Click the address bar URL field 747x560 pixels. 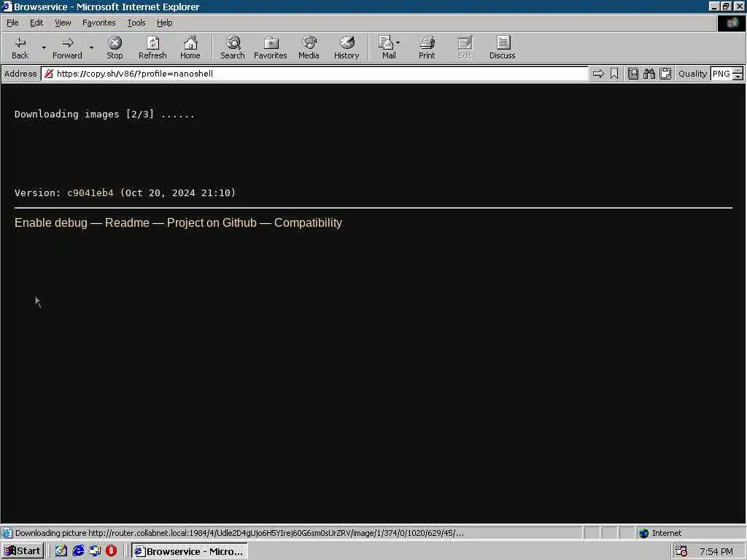[314, 74]
